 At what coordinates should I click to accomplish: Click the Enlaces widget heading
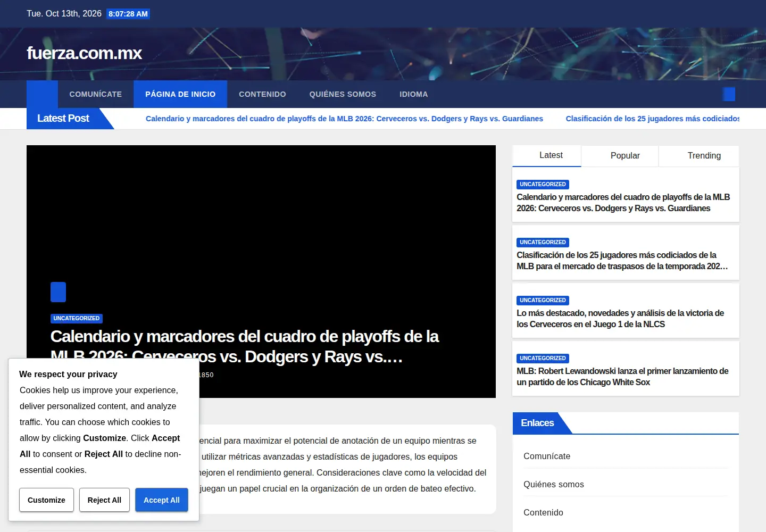pyautogui.click(x=537, y=423)
